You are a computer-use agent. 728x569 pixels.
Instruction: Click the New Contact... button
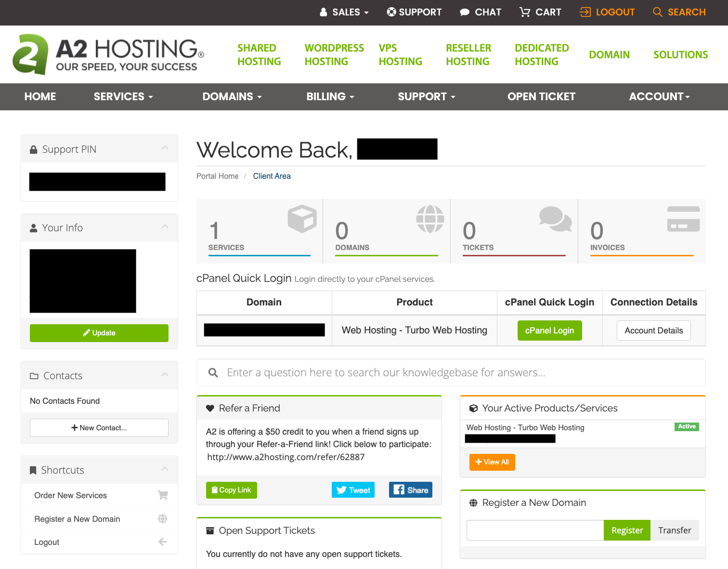(x=99, y=428)
